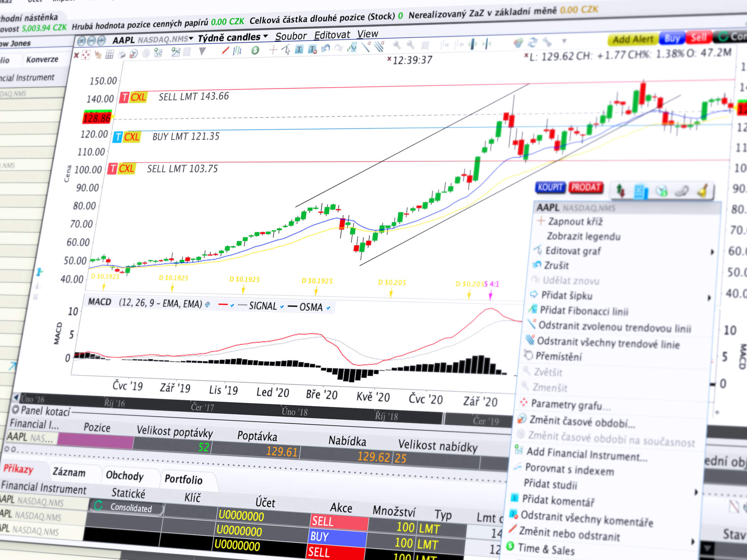Viewport: 747px width, 560px height.
Task: Click the blue refresh arrows icon
Action: 532,42
